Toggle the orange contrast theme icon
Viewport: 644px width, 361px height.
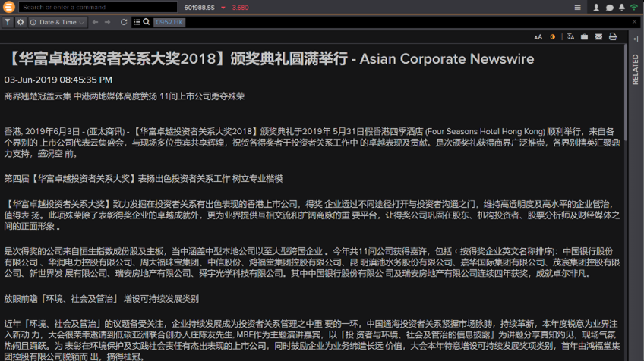(553, 37)
